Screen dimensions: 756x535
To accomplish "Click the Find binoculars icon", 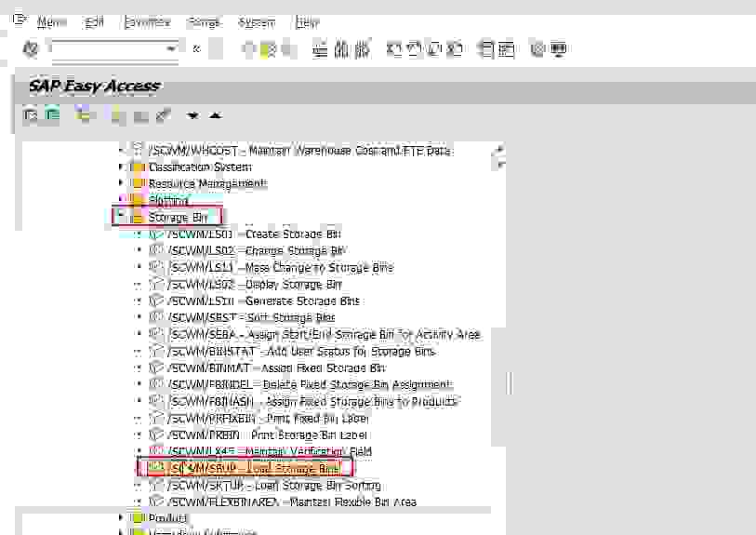I will (341, 48).
